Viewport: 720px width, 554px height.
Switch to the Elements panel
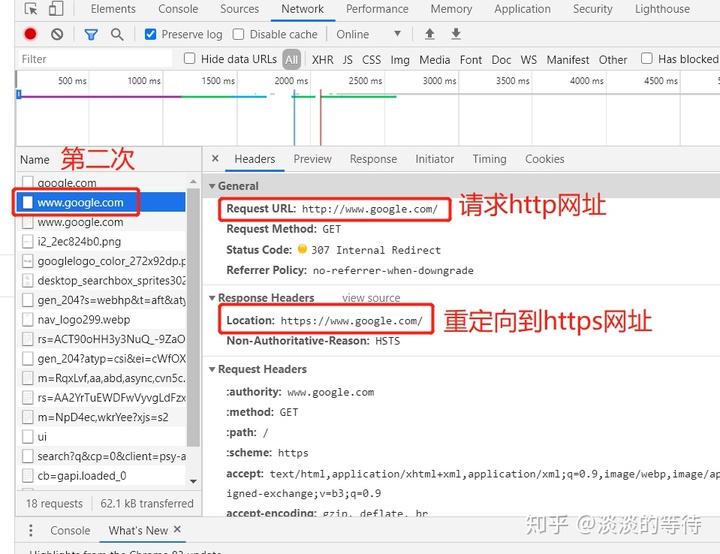(x=113, y=9)
